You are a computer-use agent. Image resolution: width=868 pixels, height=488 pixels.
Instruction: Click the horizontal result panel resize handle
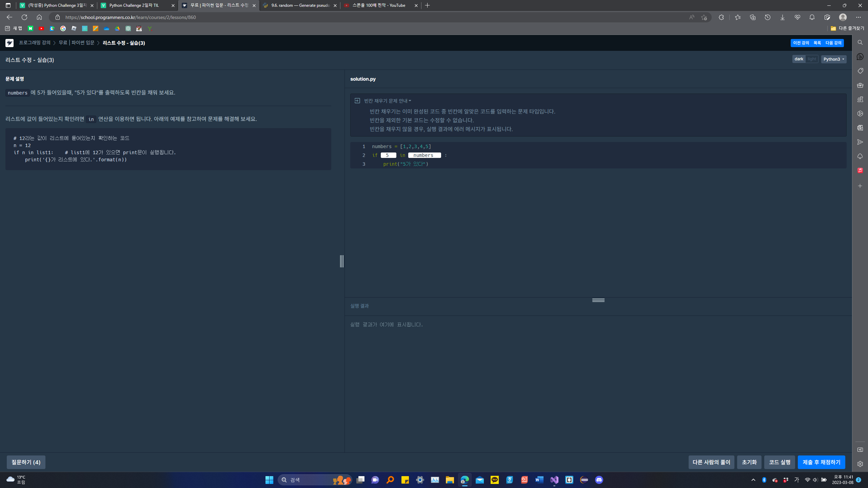[x=598, y=300]
